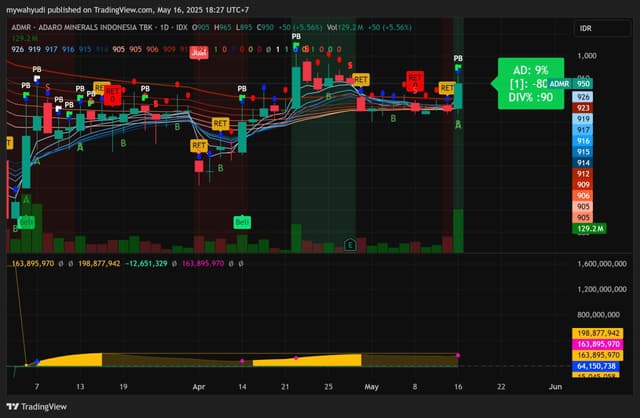Click the 'Apr' label on the time axis

[x=199, y=387]
